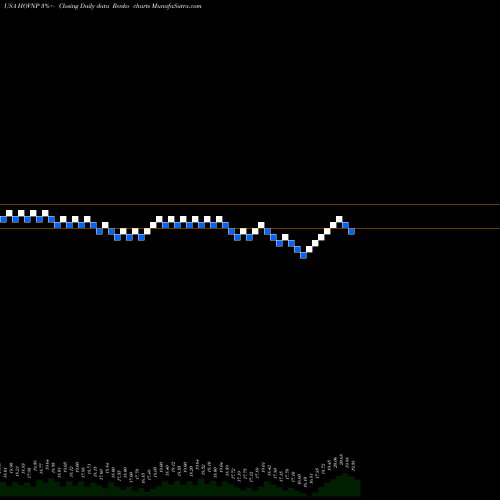Select the last blue Renko brick at right end

tap(351, 231)
